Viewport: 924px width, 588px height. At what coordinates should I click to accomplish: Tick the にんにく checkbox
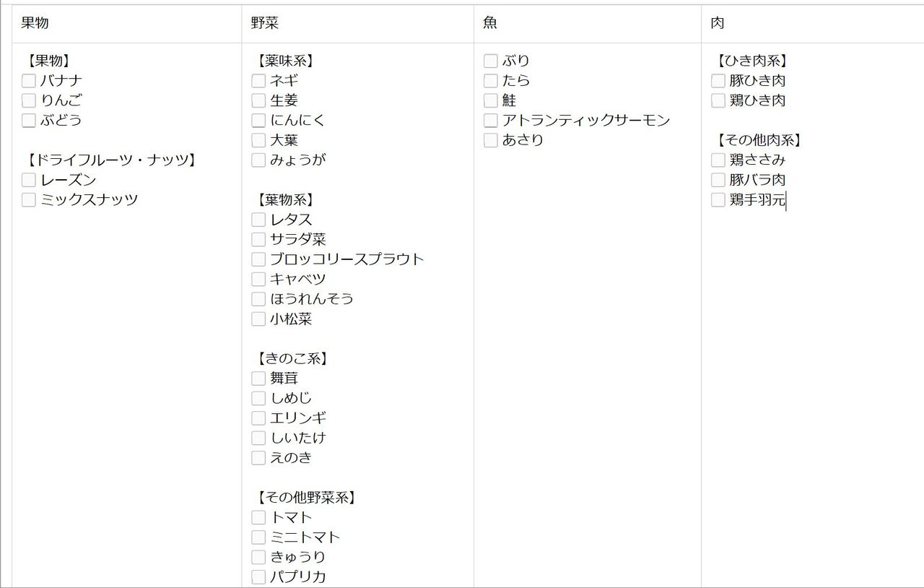(x=258, y=121)
